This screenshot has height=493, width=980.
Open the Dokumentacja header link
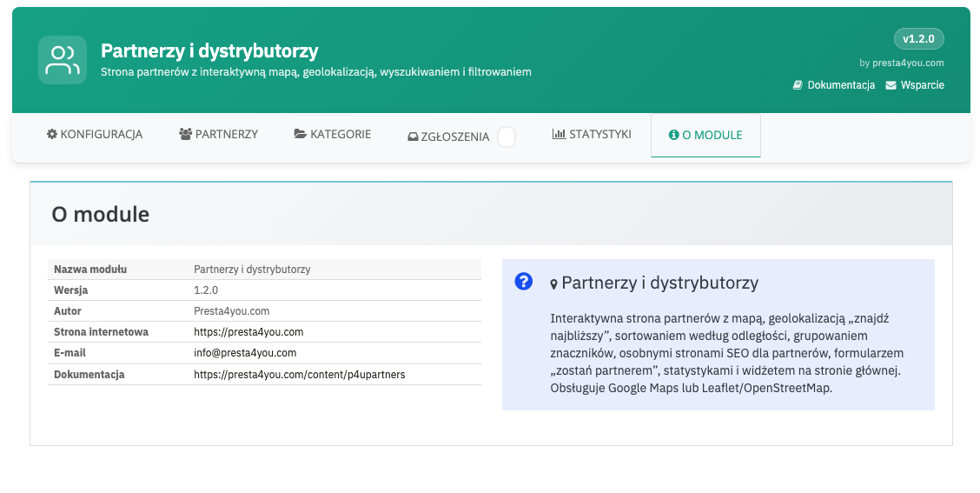pos(834,85)
